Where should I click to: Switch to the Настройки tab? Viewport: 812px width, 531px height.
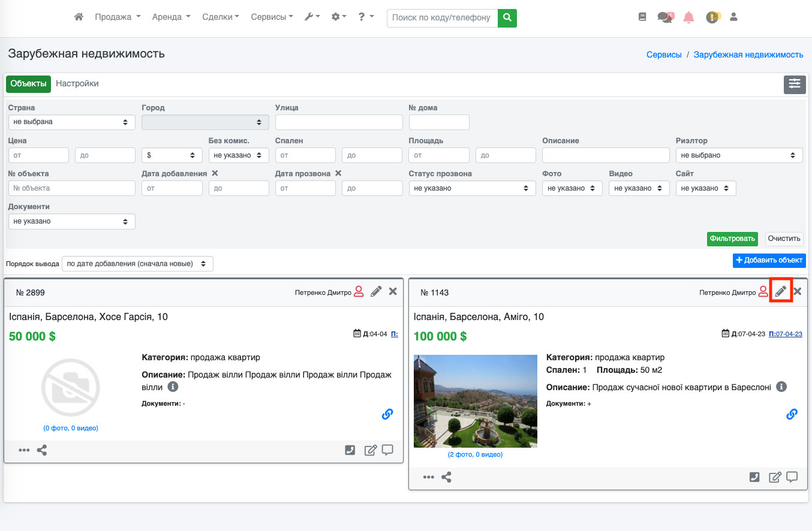pyautogui.click(x=77, y=84)
